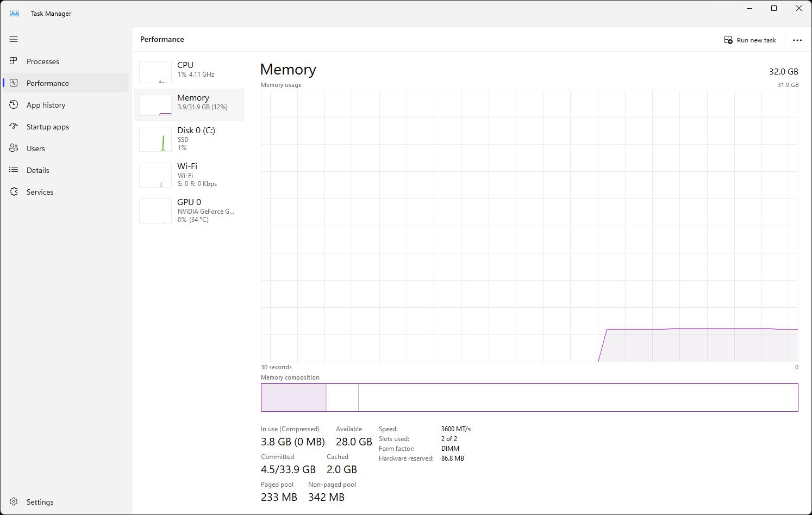Click the 342 MB non-paged pool value
The image size is (812, 515).
(x=326, y=497)
